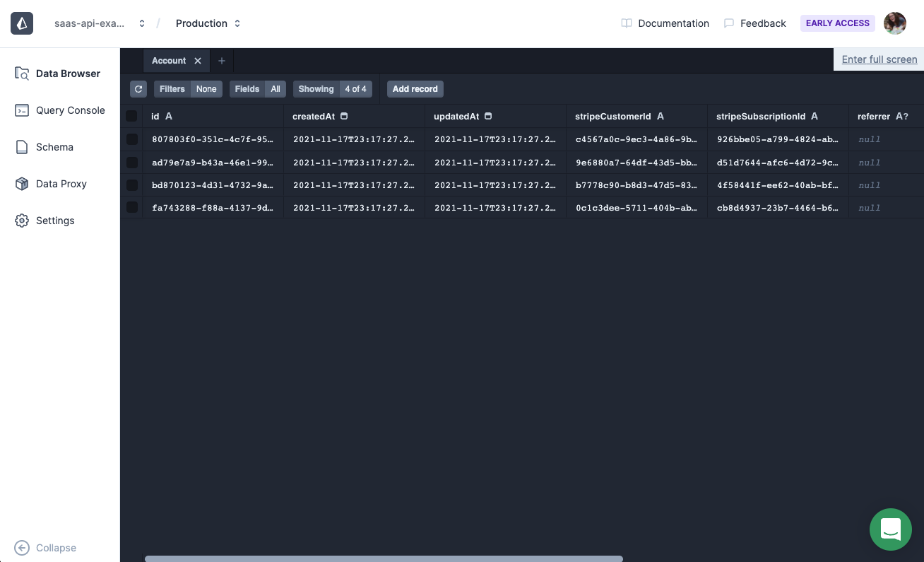924x562 pixels.
Task: Go to Data Proxy page
Action: (60, 184)
